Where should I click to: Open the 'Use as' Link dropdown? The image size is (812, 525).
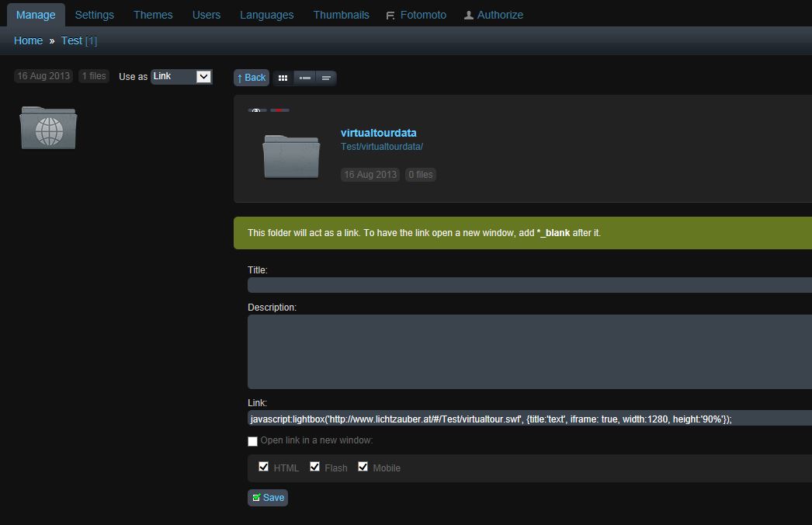[x=181, y=77]
